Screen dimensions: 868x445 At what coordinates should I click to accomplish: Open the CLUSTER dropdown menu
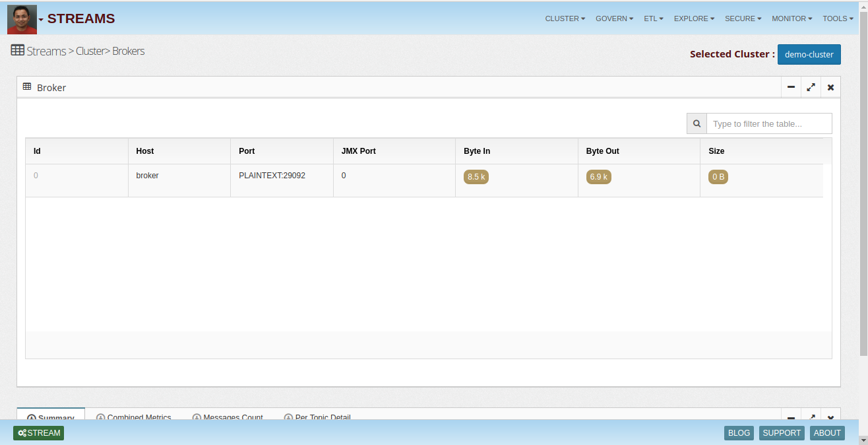(x=565, y=18)
